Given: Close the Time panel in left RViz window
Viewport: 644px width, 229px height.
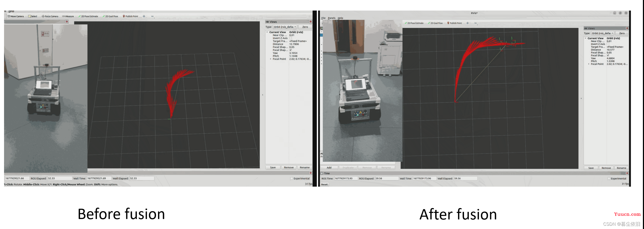Looking at the screenshot, I should (x=311, y=173).
